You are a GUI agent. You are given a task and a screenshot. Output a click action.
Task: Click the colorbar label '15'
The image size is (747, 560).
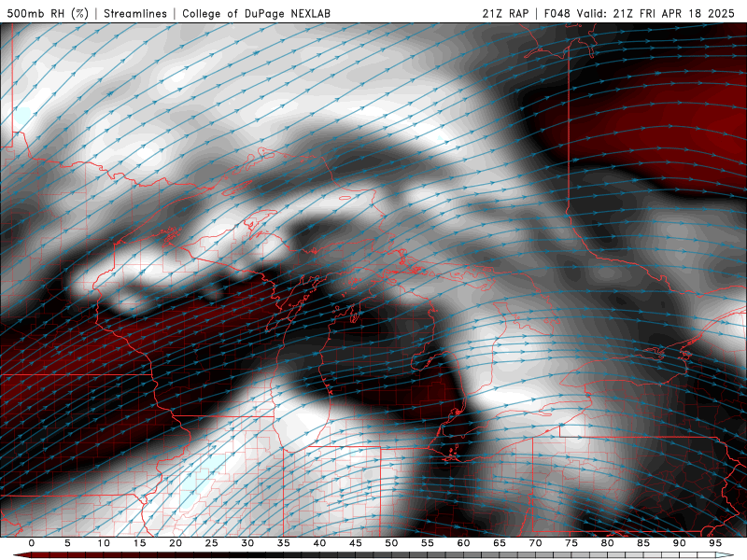[139, 543]
